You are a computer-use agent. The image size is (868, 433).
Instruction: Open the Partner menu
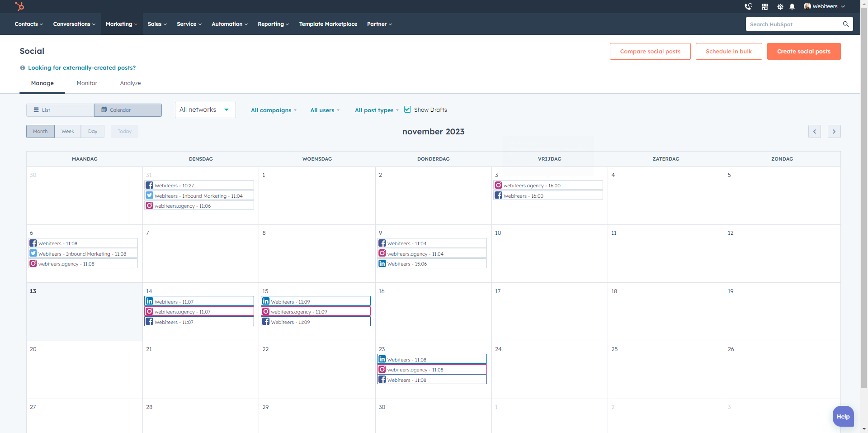[x=379, y=24]
